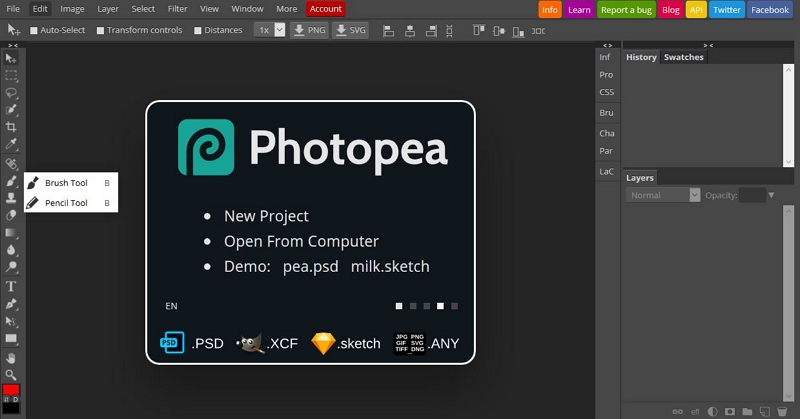Choose Pencil Tool from flyout menu
The image size is (800, 419).
(66, 203)
